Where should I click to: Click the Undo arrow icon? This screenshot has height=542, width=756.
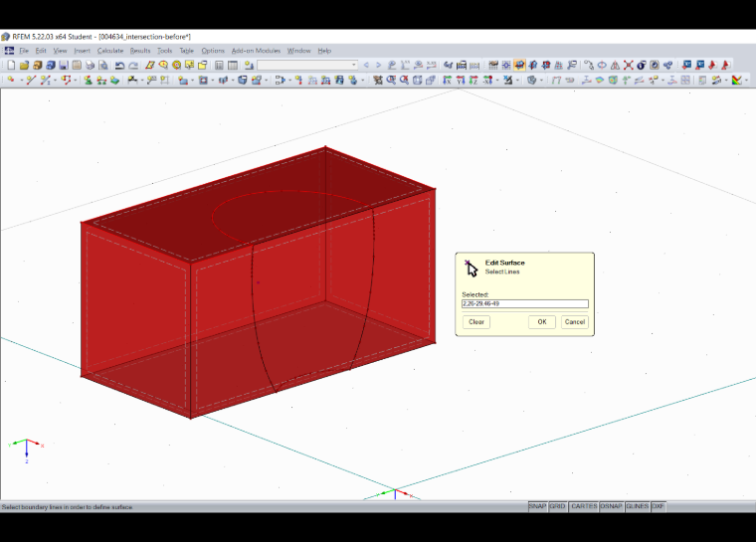pyautogui.click(x=119, y=65)
